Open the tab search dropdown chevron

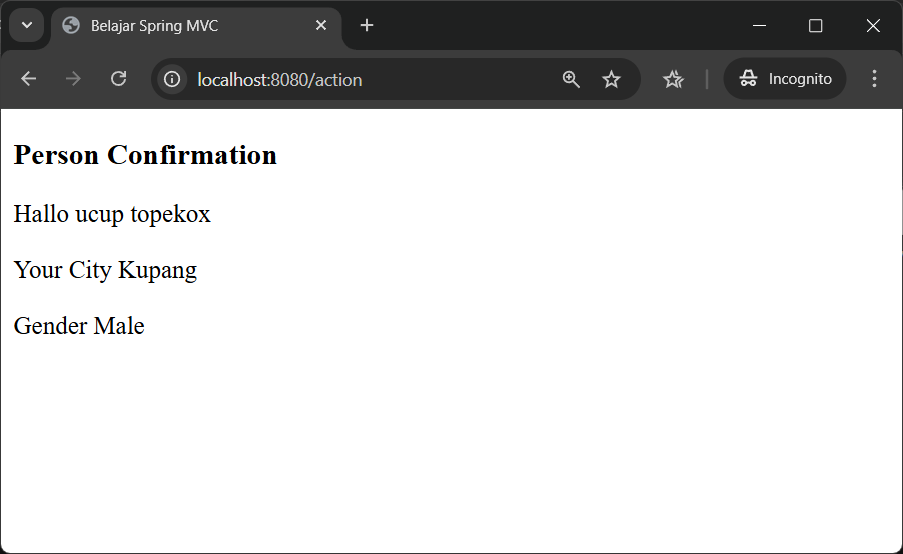tap(26, 25)
